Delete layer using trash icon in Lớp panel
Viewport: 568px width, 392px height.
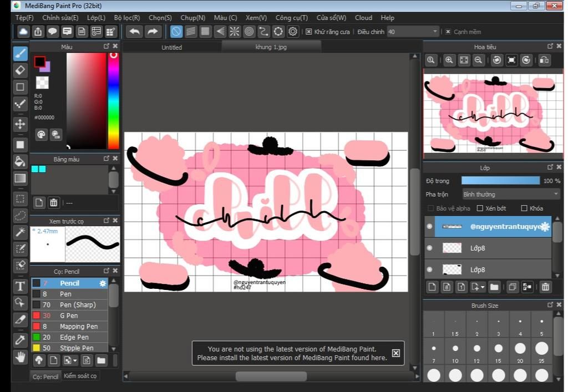point(545,287)
